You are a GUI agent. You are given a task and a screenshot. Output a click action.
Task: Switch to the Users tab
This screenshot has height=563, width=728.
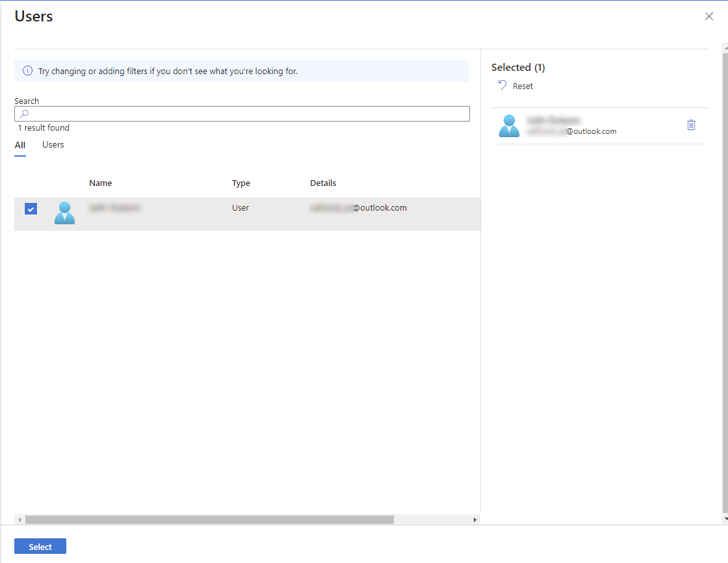[53, 145]
